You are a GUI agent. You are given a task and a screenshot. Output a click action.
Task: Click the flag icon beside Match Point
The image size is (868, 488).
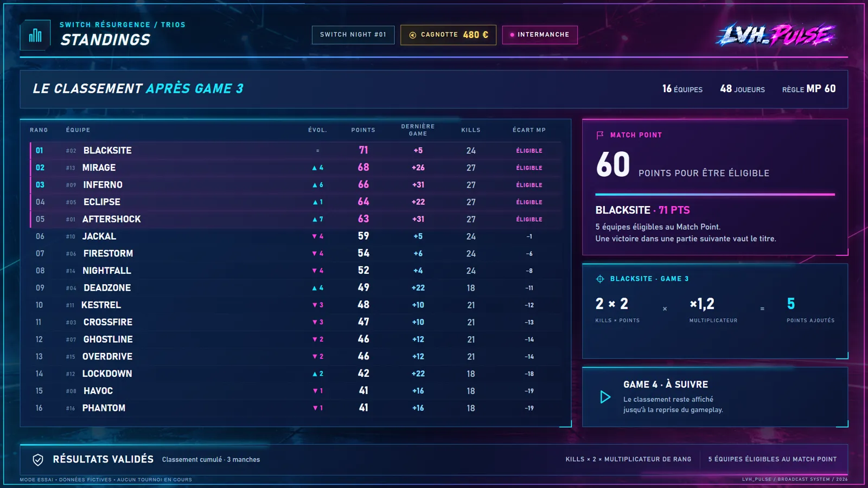[x=600, y=135]
